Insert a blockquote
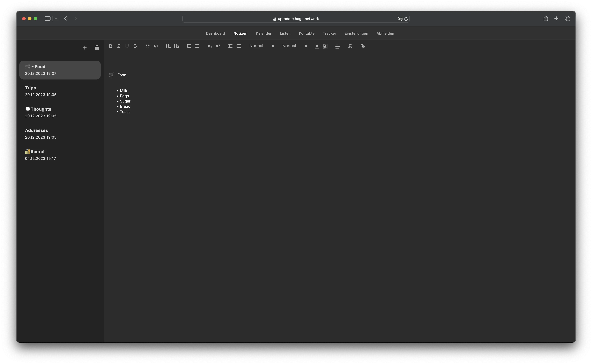This screenshot has height=364, width=592. click(x=148, y=46)
